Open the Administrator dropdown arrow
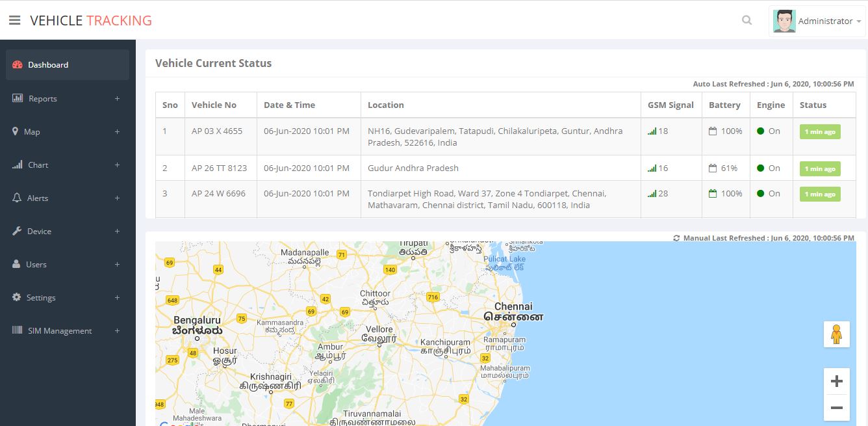The height and width of the screenshot is (426, 868). click(859, 21)
